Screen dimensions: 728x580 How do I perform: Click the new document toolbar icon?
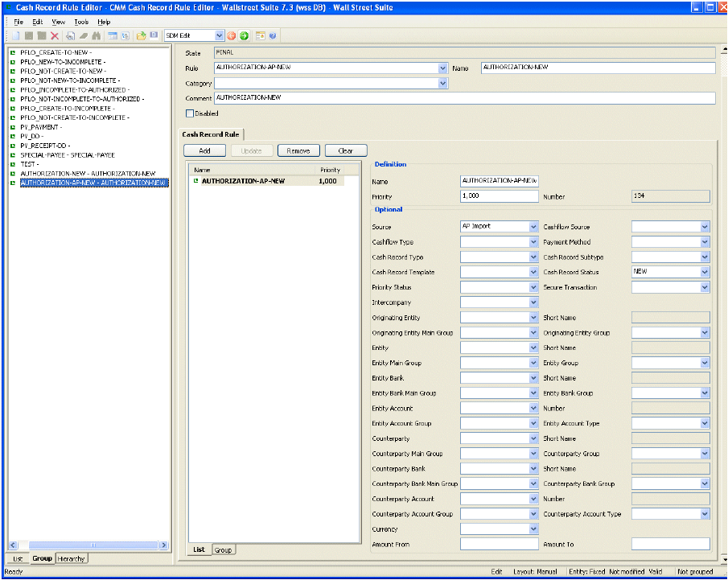click(15, 36)
